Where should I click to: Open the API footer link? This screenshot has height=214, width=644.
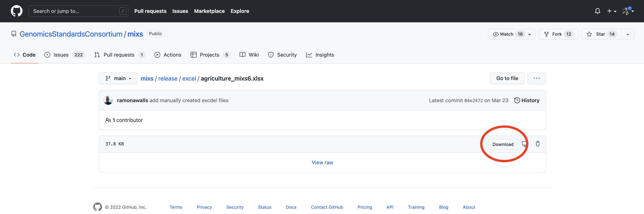click(390, 207)
